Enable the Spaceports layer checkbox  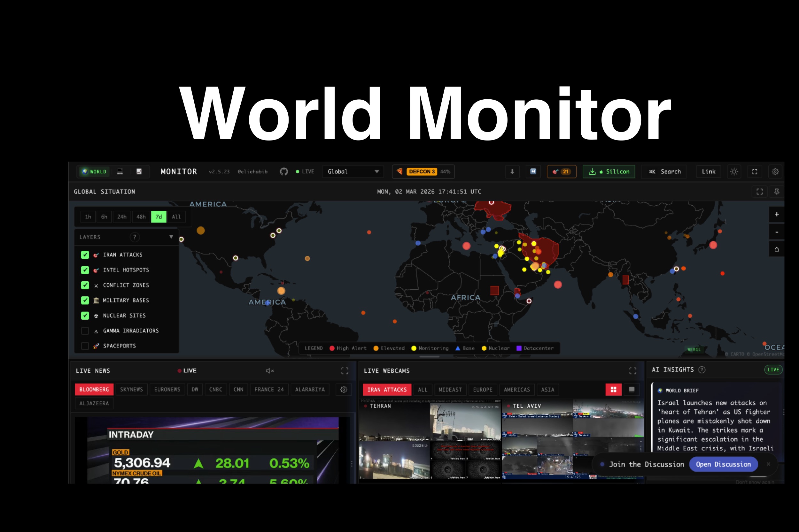point(85,346)
